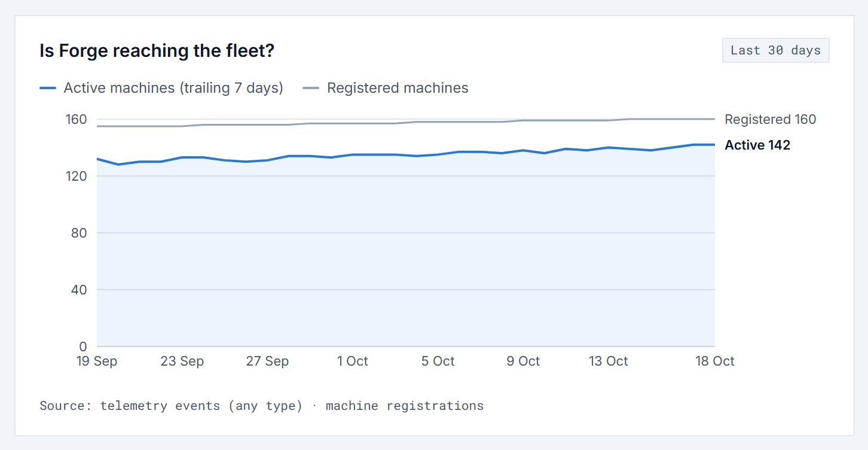The width and height of the screenshot is (868, 450).
Task: Click the 27 Sep x-axis label
Action: [267, 361]
